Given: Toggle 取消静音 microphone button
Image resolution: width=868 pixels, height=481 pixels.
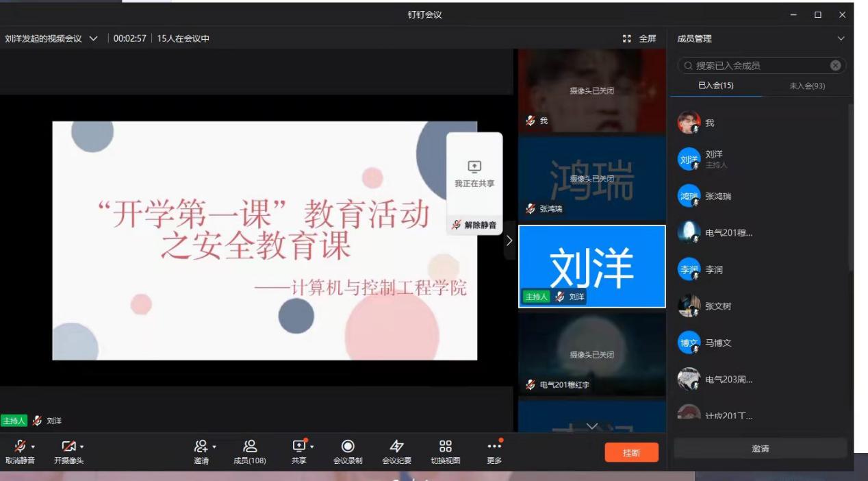Looking at the screenshot, I should coord(20,447).
